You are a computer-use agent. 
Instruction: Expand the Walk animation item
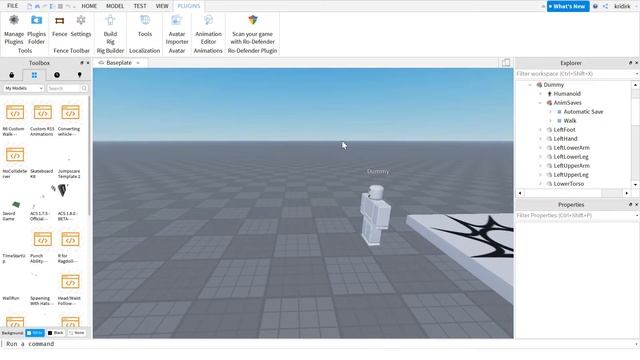point(550,120)
